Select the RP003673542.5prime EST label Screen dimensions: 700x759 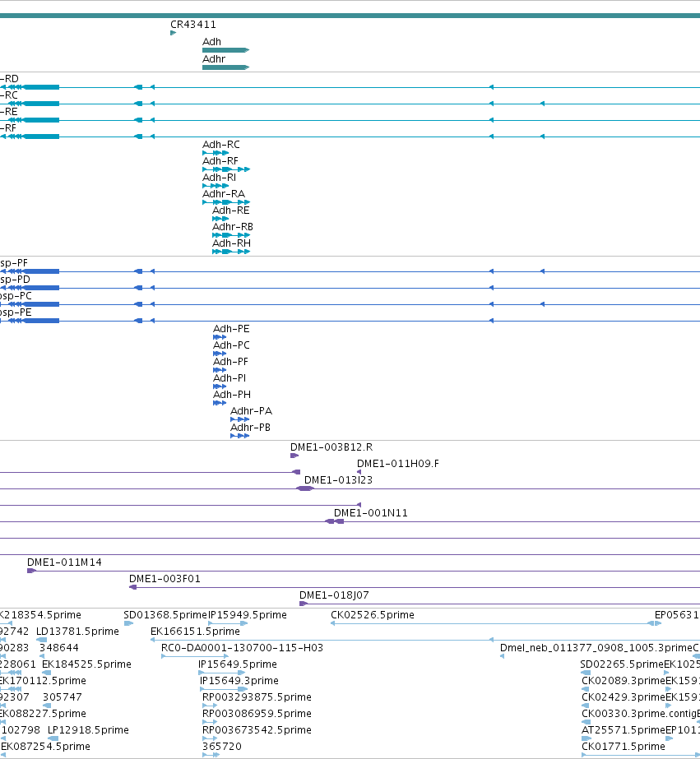pos(257,730)
